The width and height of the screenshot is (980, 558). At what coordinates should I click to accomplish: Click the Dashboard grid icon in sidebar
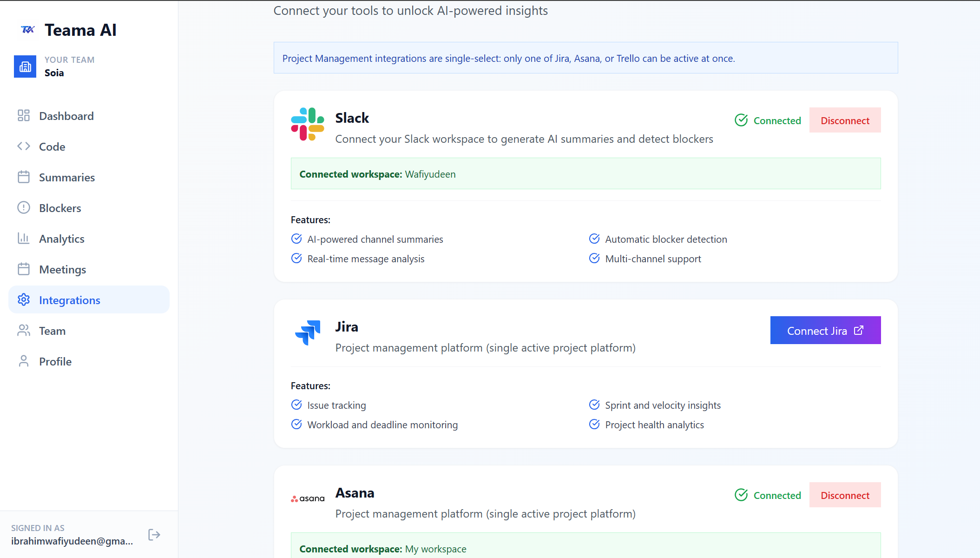click(x=24, y=116)
